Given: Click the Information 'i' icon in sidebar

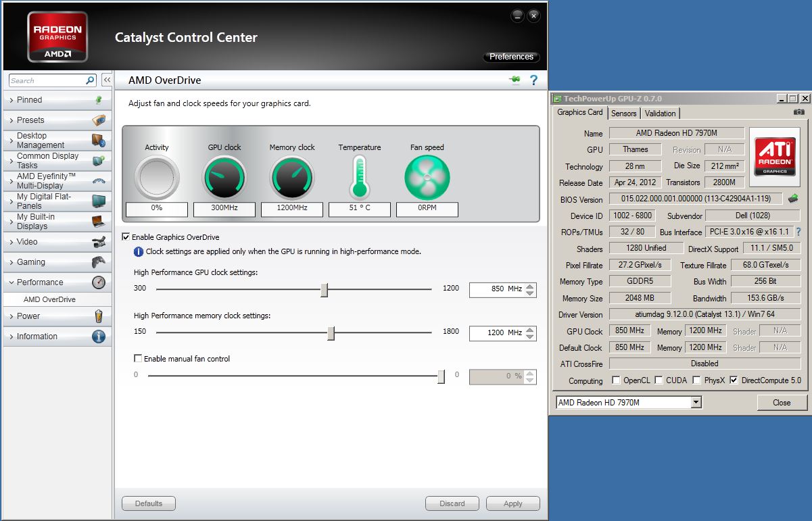Looking at the screenshot, I should click(99, 337).
